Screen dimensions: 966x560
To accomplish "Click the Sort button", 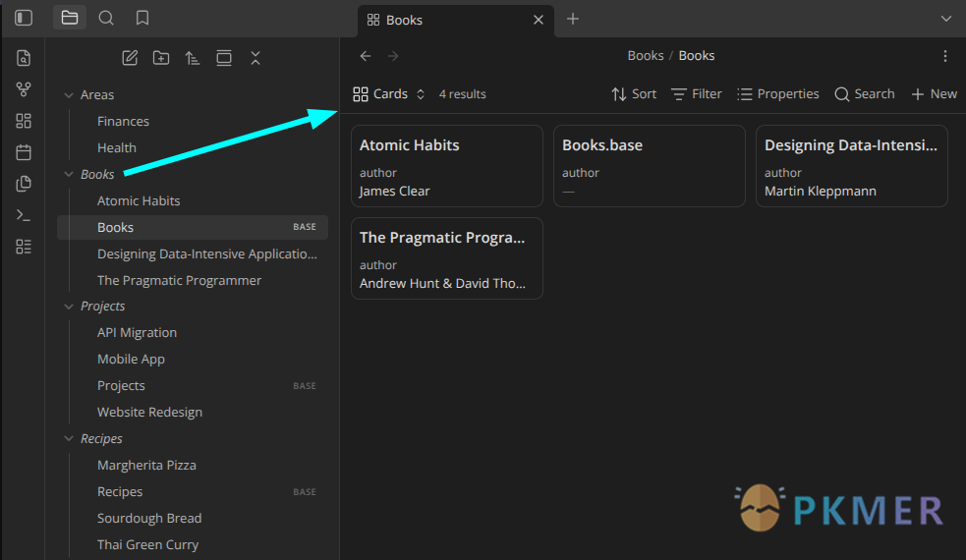I will pos(634,94).
